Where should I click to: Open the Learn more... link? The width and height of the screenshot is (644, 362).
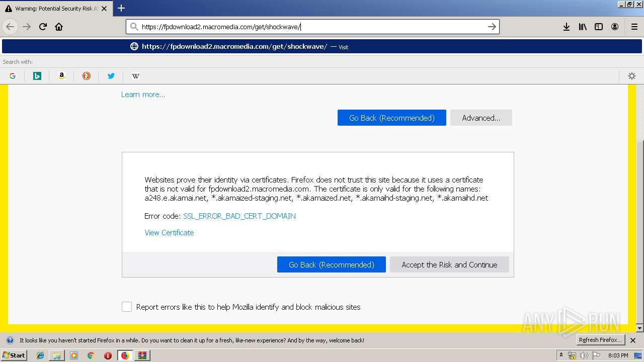coord(143,95)
